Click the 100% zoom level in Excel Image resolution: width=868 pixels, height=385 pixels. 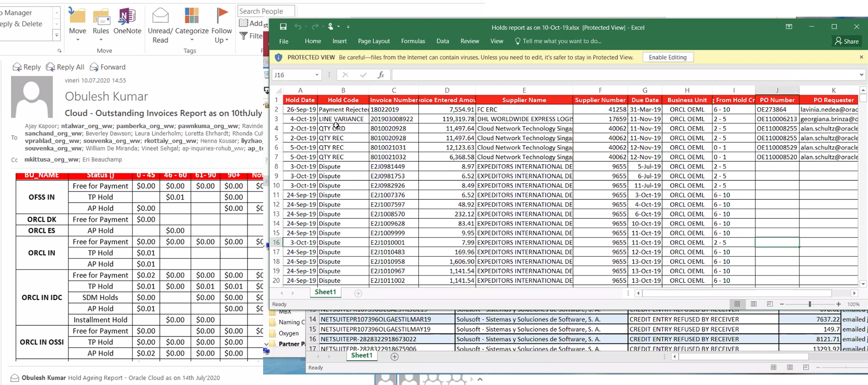pyautogui.click(x=854, y=304)
